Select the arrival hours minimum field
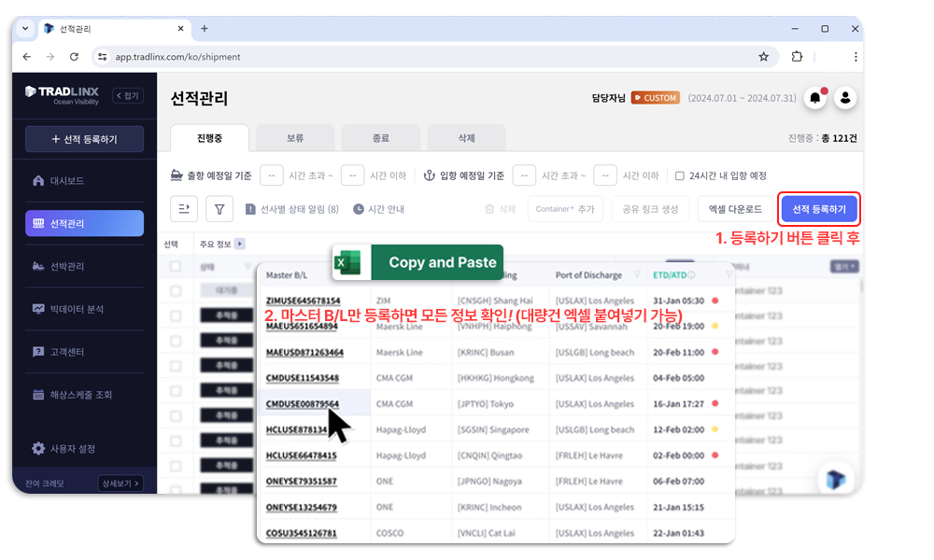Screen dimensions: 934x560 pyautogui.click(x=524, y=175)
